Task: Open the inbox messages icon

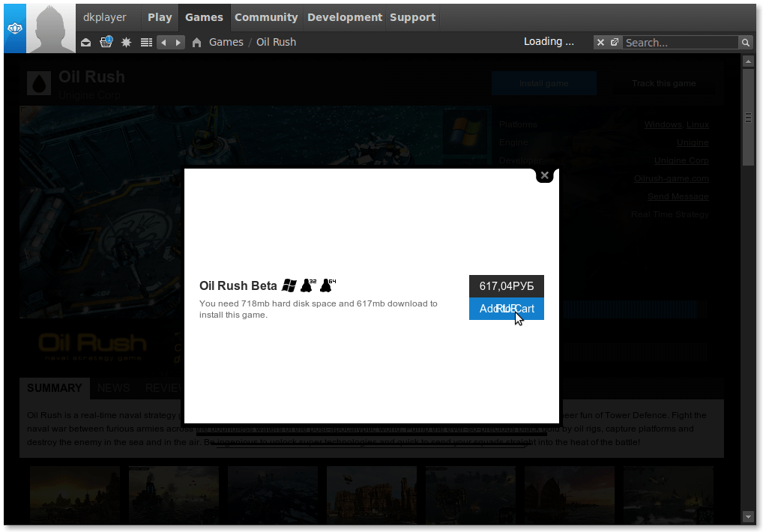Action: point(85,42)
